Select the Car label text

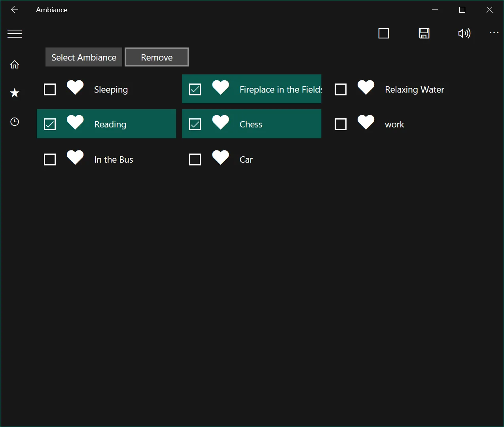246,159
